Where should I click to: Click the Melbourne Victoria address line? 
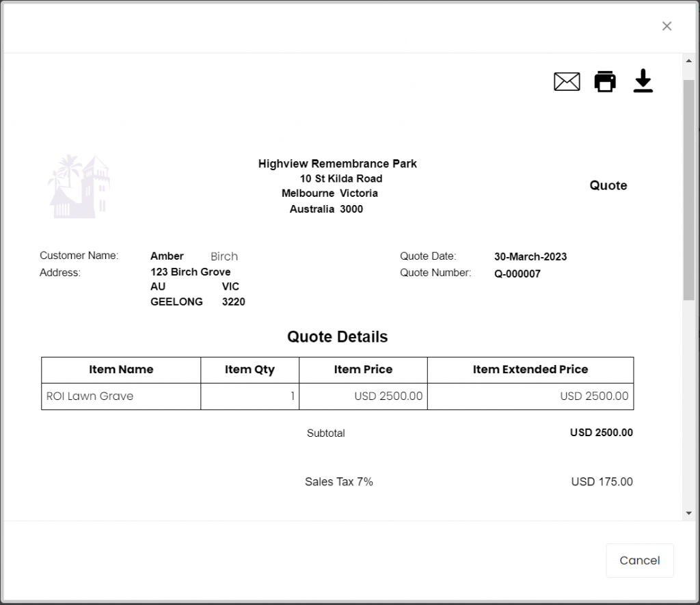(x=329, y=193)
